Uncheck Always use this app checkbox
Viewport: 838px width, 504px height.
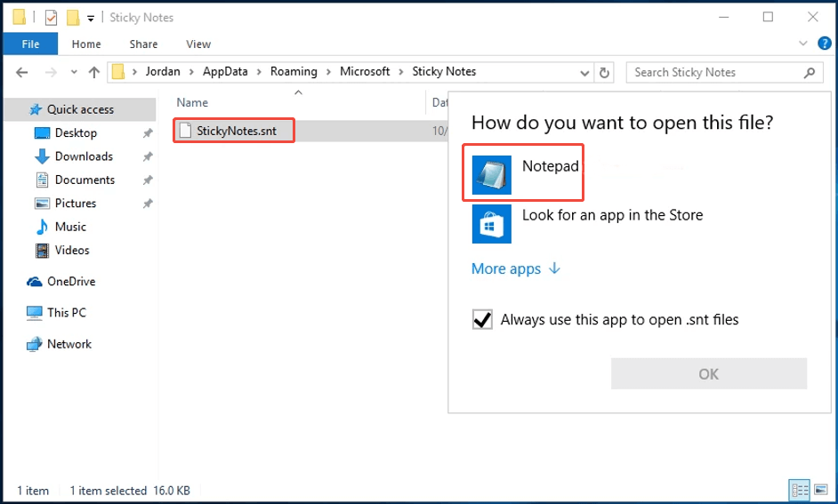482,320
